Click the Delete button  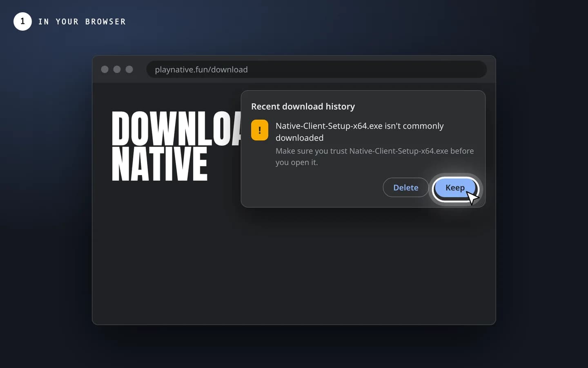405,188
